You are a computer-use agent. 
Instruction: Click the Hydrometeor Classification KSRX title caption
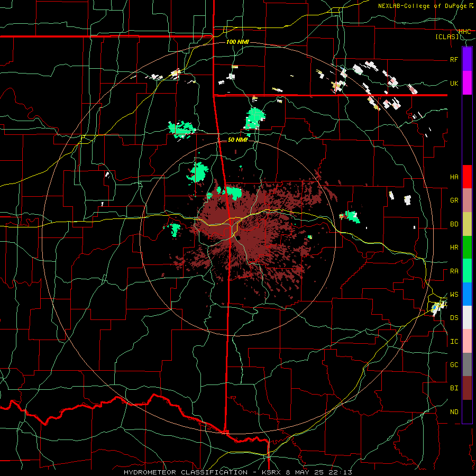238,472
